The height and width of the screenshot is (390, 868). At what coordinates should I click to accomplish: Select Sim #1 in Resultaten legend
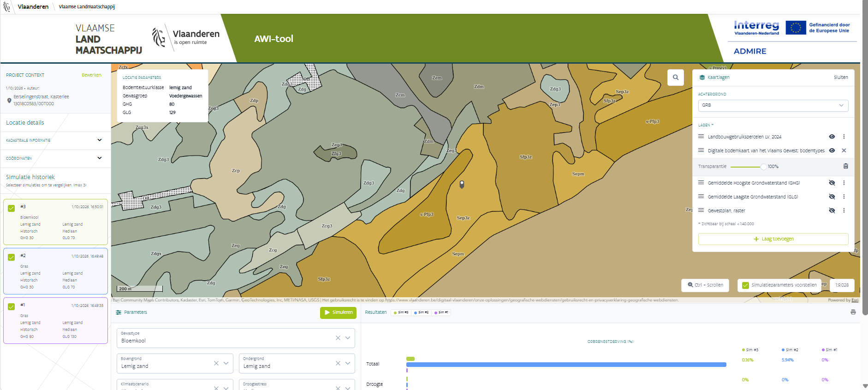[441, 312]
